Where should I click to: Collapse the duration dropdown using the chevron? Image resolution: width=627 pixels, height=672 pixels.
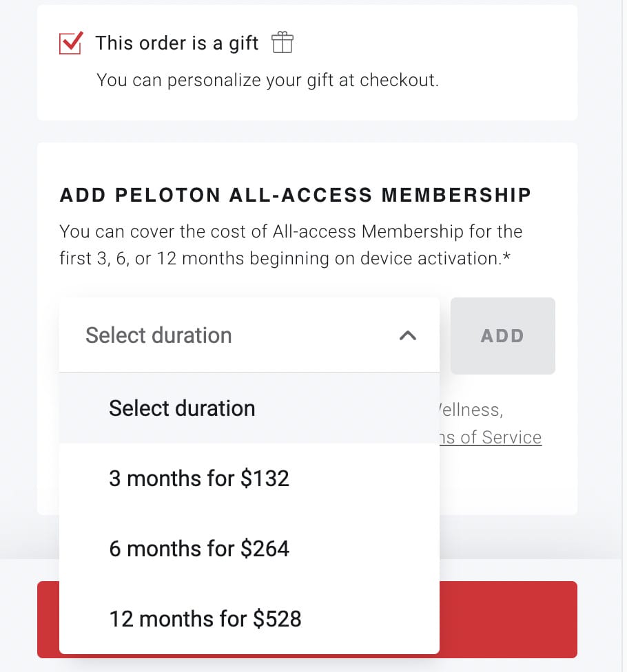coord(408,335)
